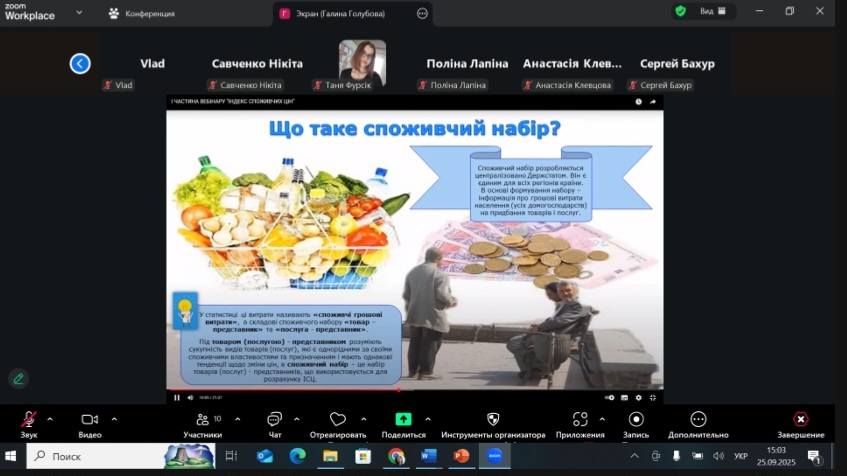Unmute microphone with the Звук button
Image resolution: width=847 pixels, height=476 pixels.
[x=29, y=419]
